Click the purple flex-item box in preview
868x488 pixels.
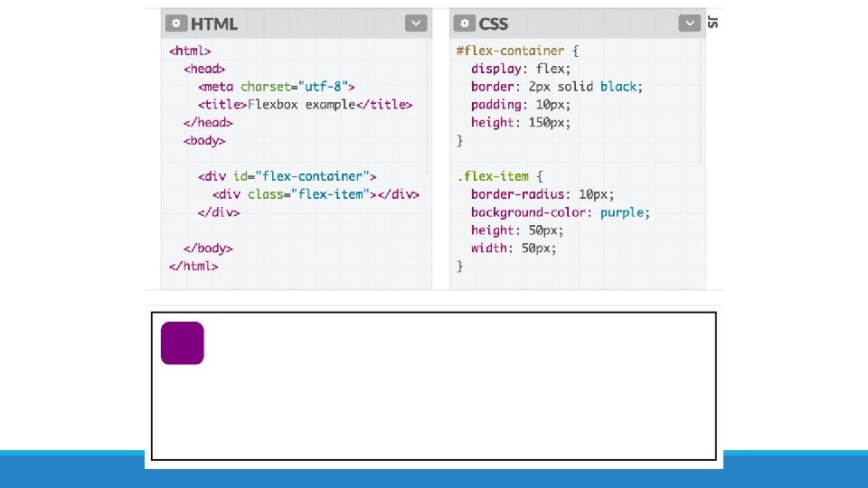(182, 343)
